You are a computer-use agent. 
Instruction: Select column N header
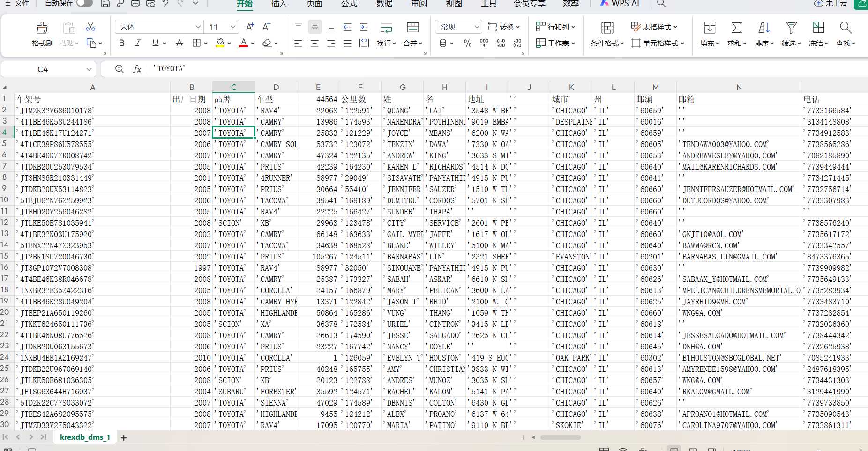coord(739,87)
